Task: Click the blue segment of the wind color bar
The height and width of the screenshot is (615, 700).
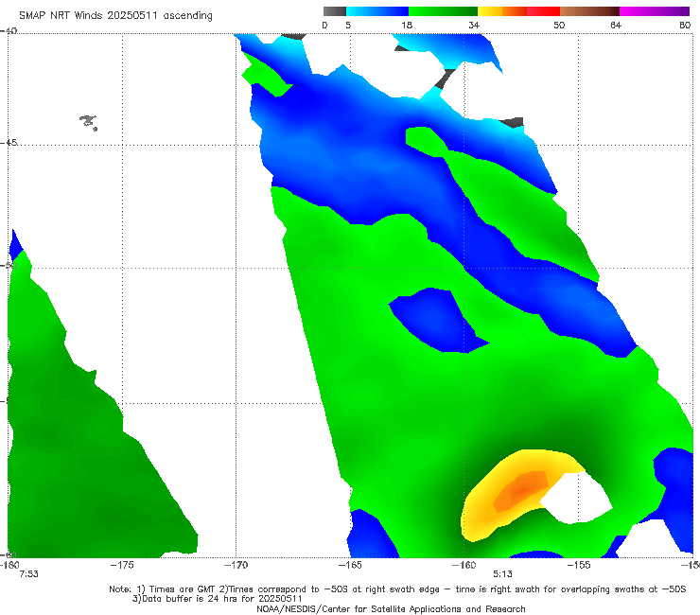Action: pyautogui.click(x=377, y=11)
